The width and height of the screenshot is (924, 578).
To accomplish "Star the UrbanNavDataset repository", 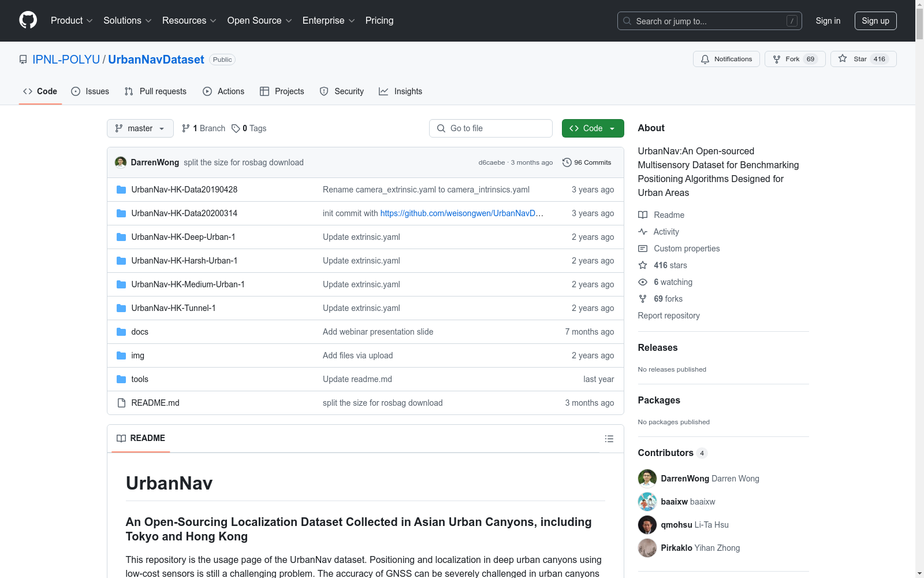I will 863,59.
